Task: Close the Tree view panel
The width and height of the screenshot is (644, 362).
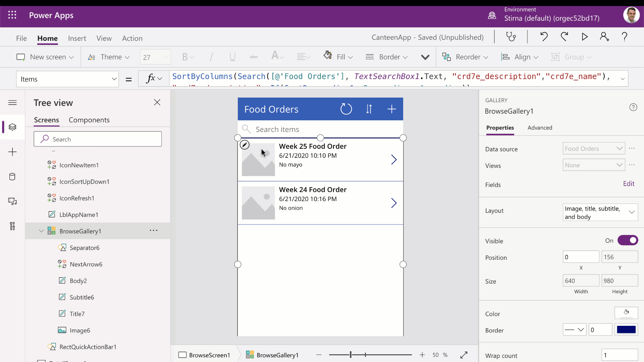Action: coord(157,103)
